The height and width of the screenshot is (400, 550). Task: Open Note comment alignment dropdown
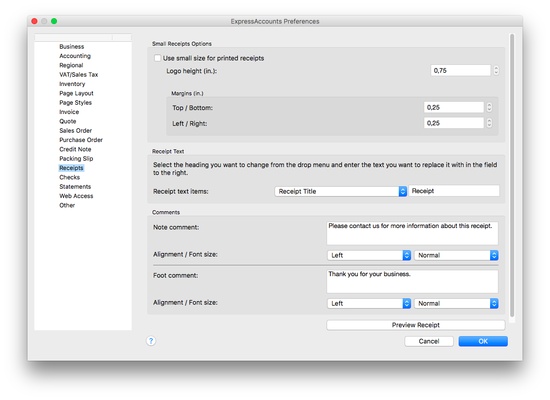pos(369,255)
